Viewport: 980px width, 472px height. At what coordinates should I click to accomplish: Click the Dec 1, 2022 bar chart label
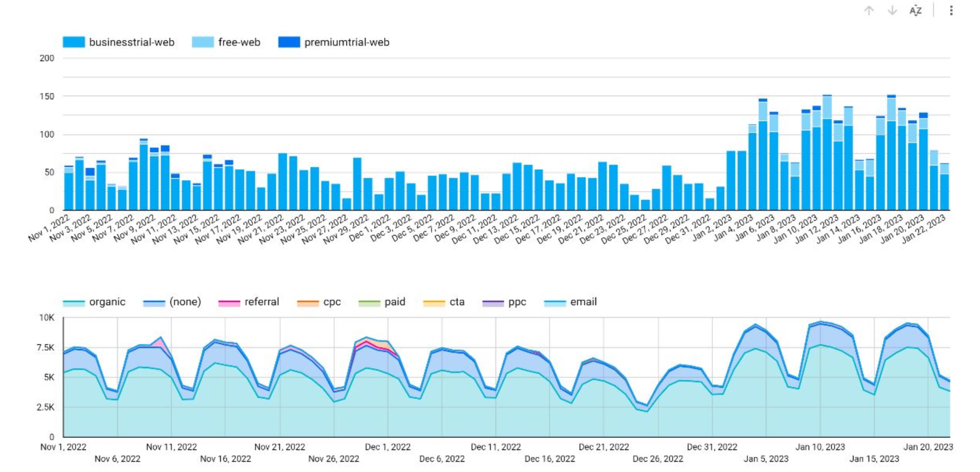coord(369,228)
